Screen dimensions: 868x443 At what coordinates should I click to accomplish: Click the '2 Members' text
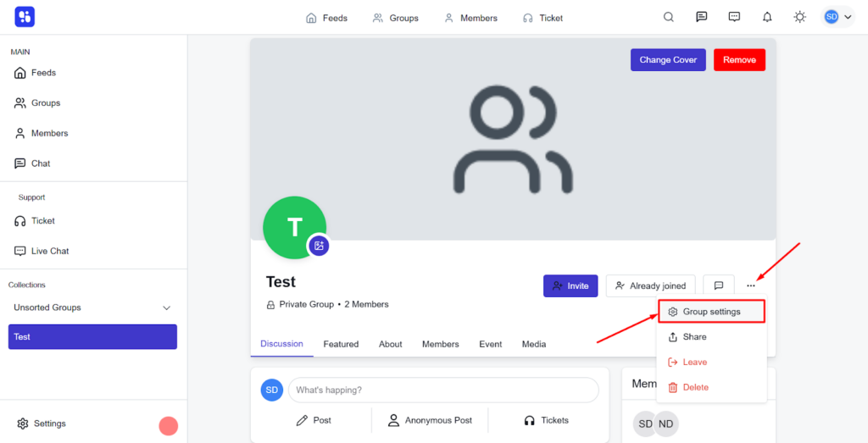[366, 304]
